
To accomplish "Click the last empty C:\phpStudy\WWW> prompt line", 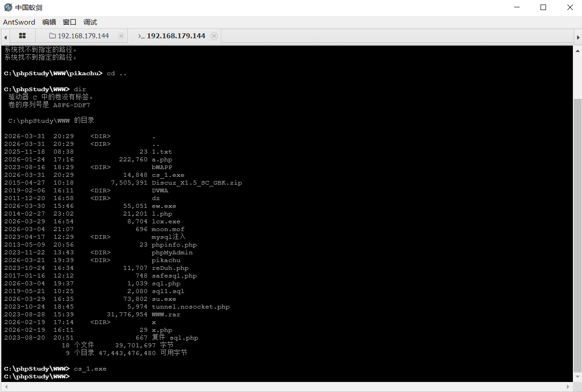I will pos(37,377).
